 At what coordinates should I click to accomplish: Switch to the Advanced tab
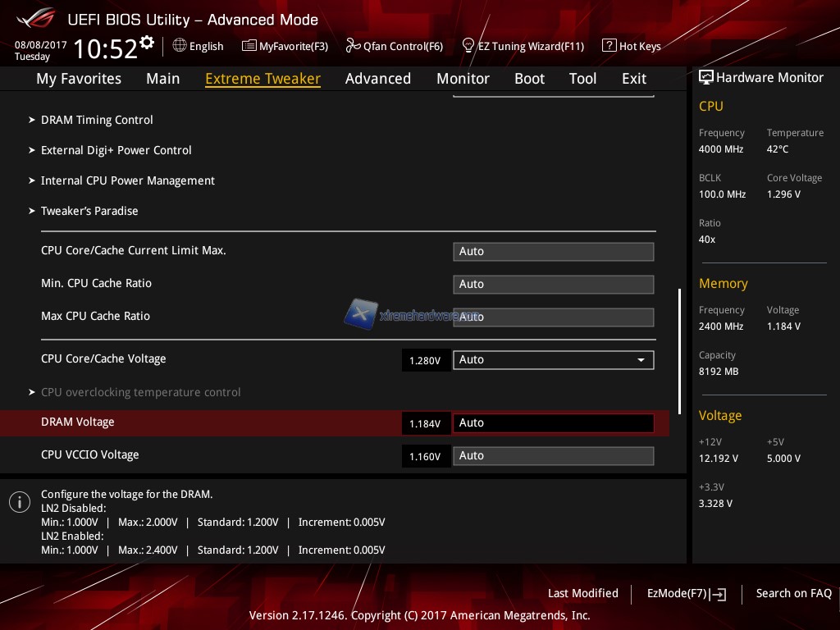click(x=377, y=79)
